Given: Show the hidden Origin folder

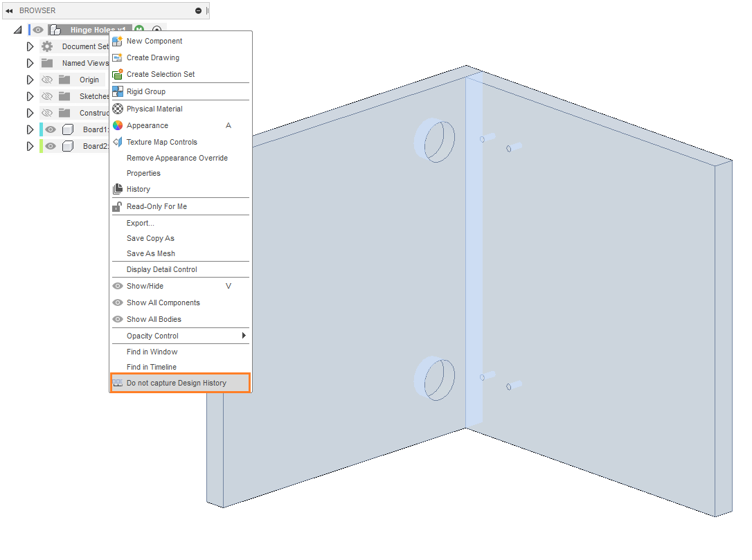Looking at the screenshot, I should pos(47,80).
